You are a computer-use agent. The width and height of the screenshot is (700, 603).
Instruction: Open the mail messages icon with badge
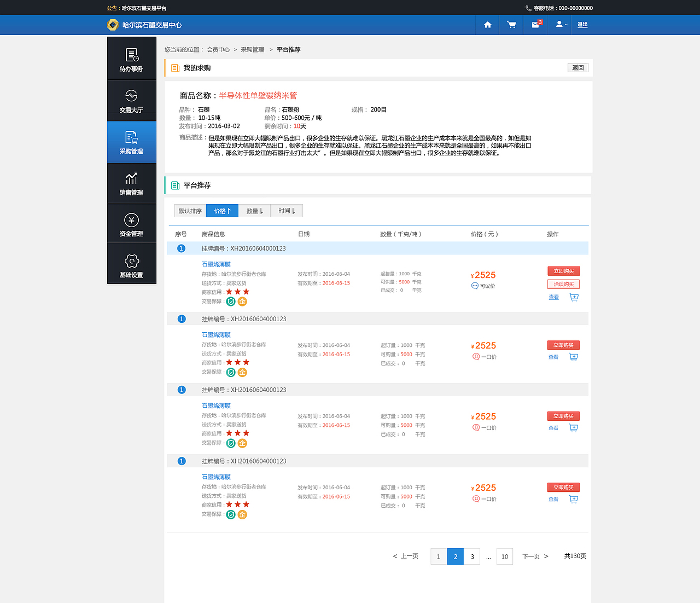pyautogui.click(x=536, y=24)
